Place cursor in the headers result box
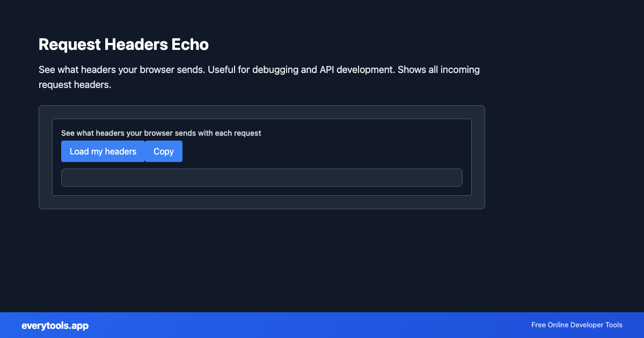The height and width of the screenshot is (338, 644). (262, 177)
